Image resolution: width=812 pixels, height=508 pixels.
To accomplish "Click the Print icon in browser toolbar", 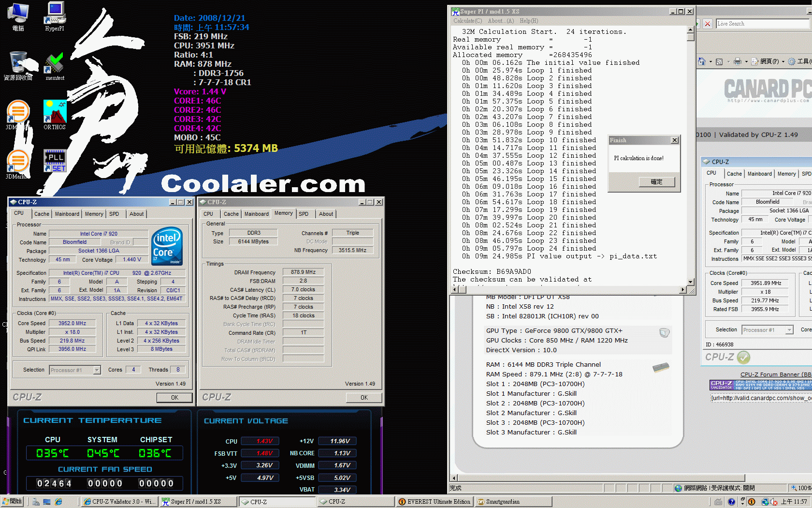I will tap(737, 61).
